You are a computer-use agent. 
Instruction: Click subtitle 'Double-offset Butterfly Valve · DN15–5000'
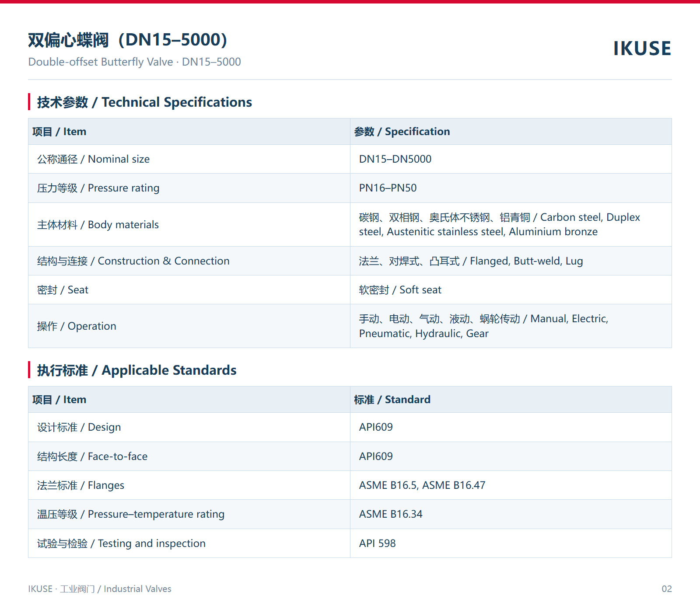click(x=134, y=62)
